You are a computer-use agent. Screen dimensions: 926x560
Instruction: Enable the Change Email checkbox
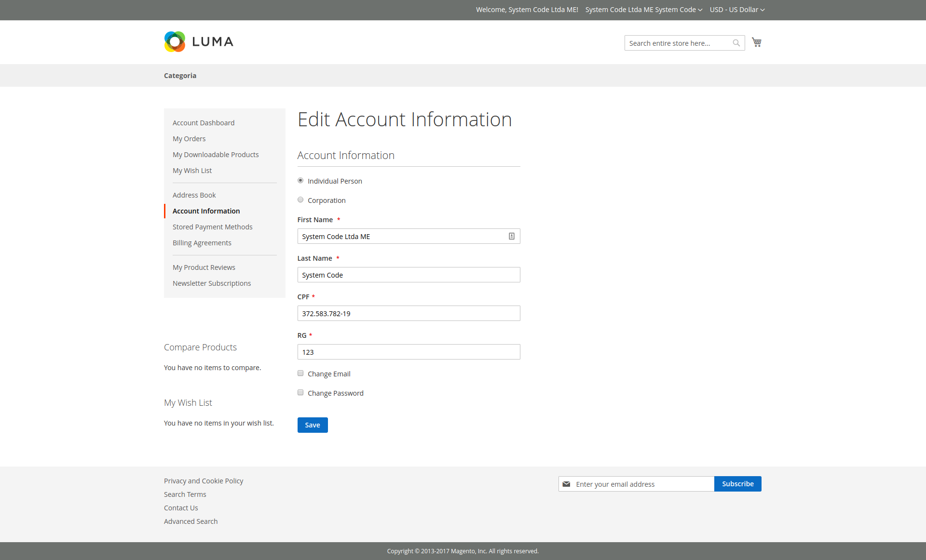(300, 373)
